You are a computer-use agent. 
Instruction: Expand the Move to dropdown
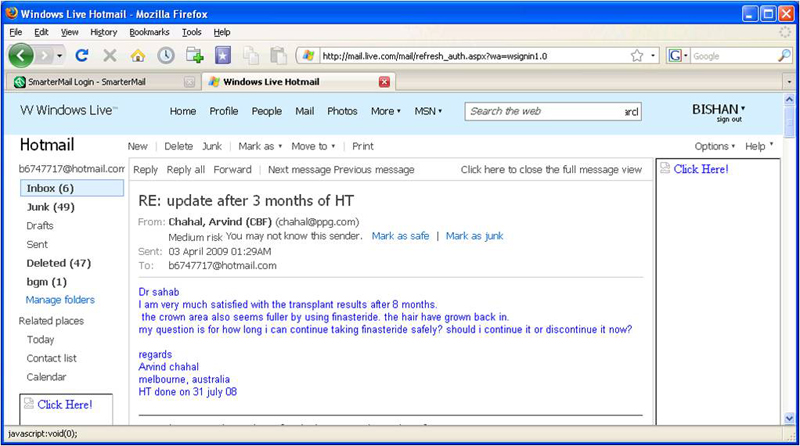313,146
